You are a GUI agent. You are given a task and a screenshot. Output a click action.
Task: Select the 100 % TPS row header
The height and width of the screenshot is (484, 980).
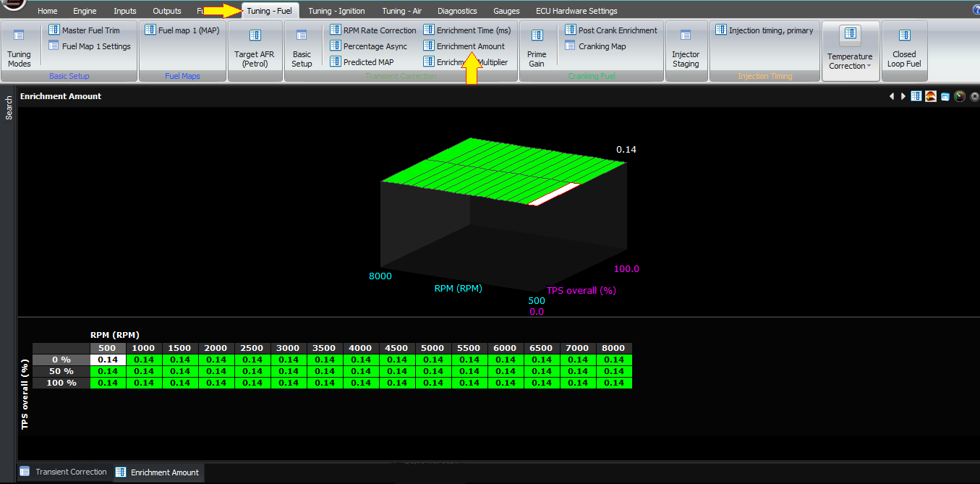click(x=61, y=383)
